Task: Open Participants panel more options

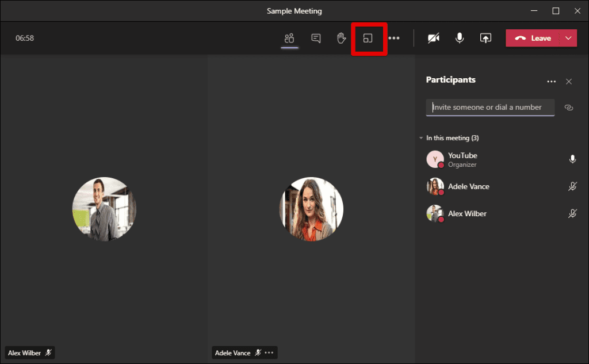Action: click(552, 82)
